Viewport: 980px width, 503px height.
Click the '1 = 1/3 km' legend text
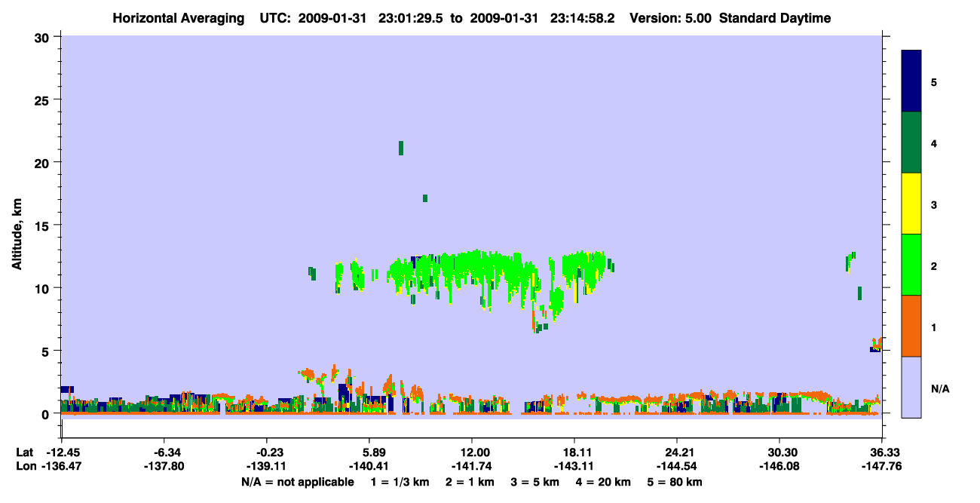(x=400, y=482)
